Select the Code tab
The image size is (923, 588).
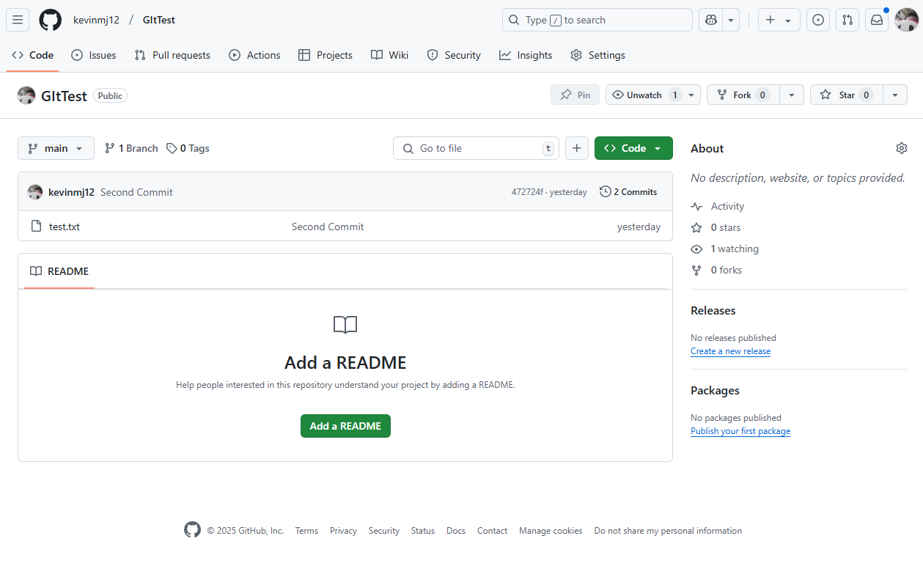pyautogui.click(x=33, y=55)
